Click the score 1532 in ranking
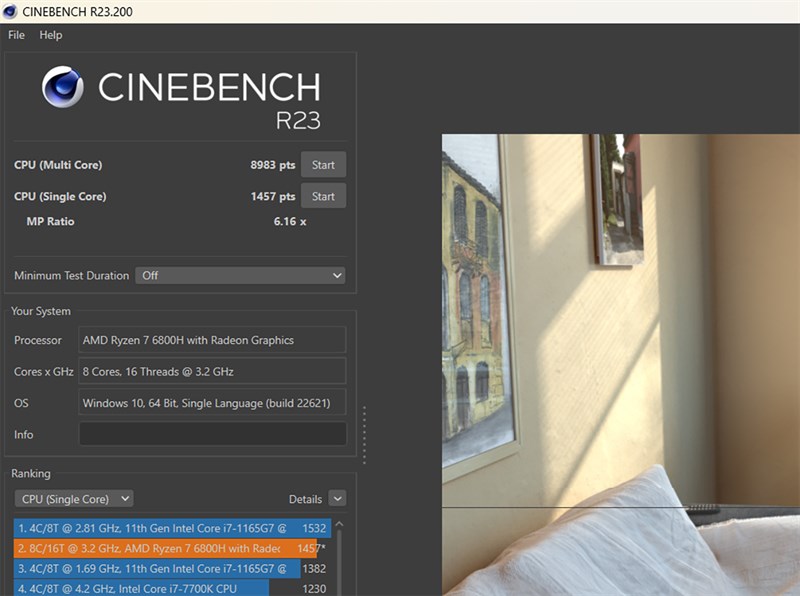This screenshot has width=800, height=596. pos(314,528)
